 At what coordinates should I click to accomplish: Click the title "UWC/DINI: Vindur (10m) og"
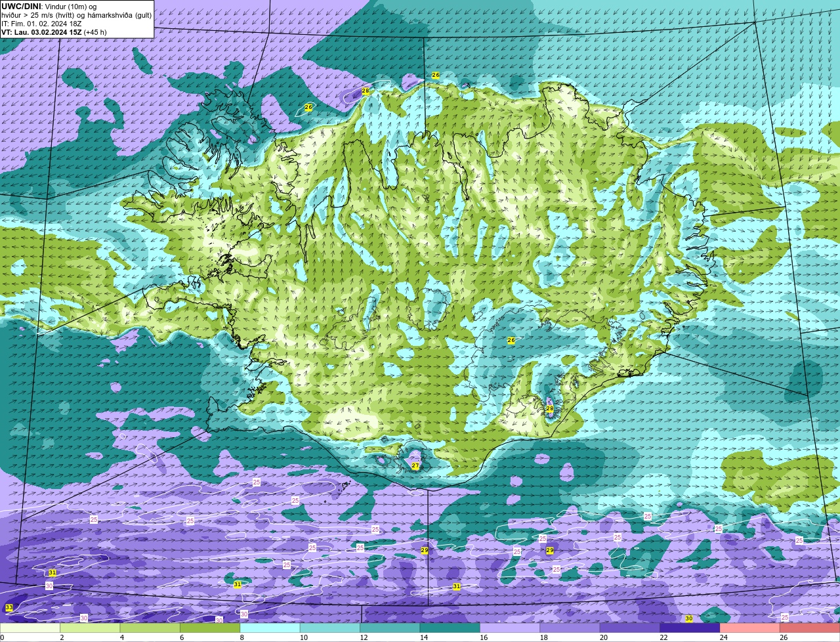49,7
